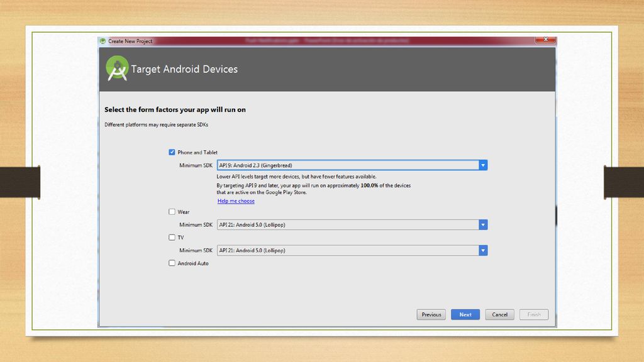The width and height of the screenshot is (644, 362).
Task: Open the Phone and Tablet Minimum SDK dropdown arrow
Action: pos(483,165)
